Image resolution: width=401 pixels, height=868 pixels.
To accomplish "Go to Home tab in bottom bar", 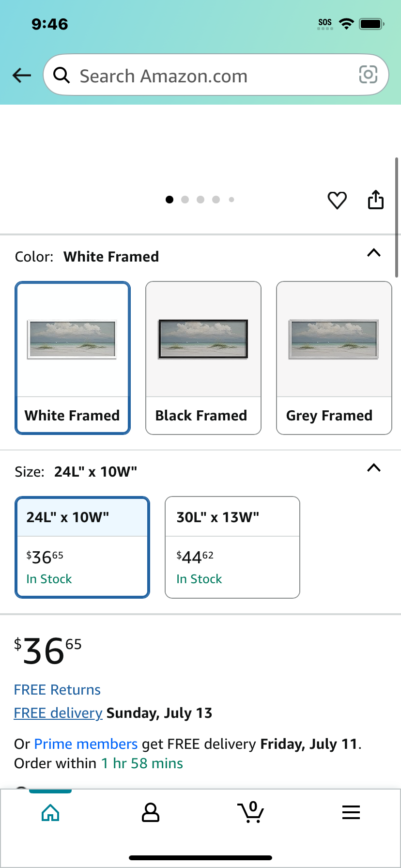I will [50, 812].
